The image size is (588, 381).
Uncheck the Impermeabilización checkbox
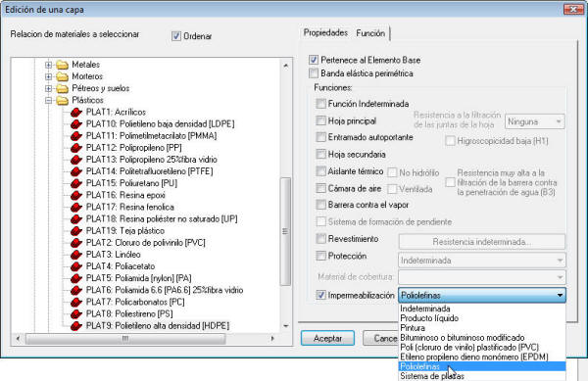pos(320,295)
